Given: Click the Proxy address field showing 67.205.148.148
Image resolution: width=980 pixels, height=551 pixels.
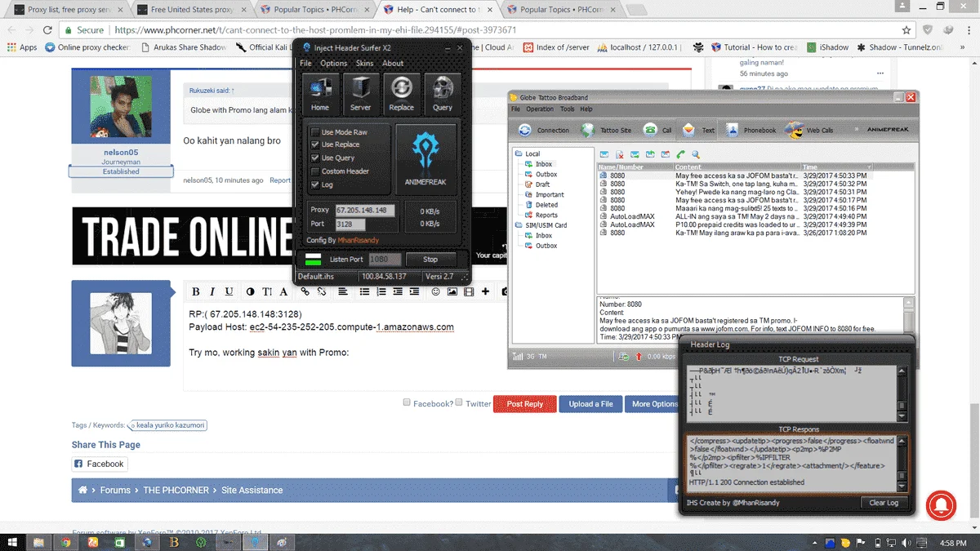Looking at the screenshot, I should click(365, 210).
